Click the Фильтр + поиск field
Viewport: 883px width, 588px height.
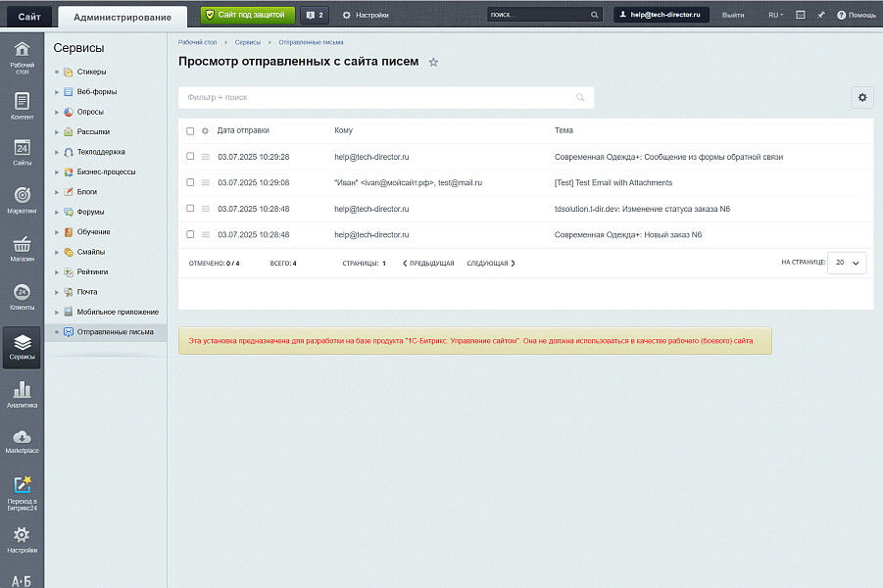click(377, 98)
